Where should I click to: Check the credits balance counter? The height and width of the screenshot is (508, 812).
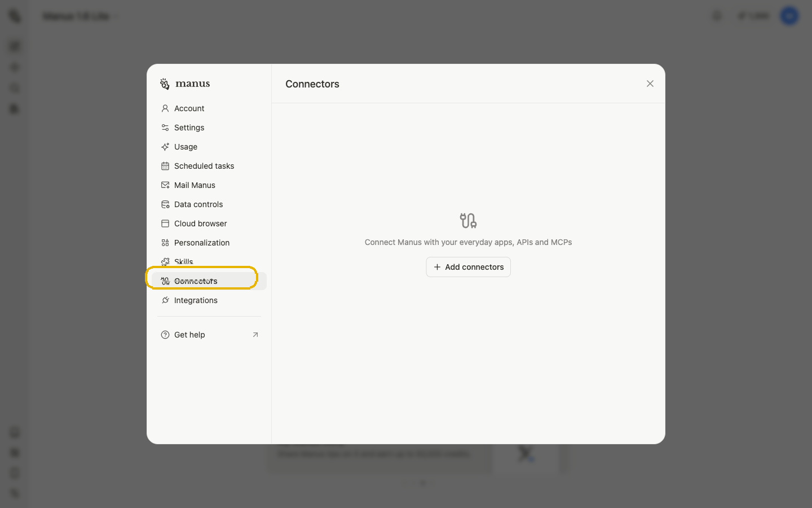753,16
